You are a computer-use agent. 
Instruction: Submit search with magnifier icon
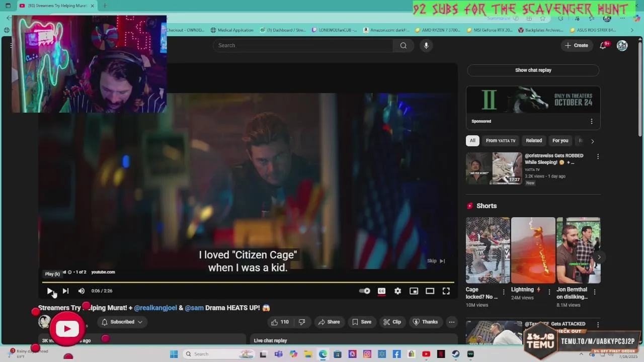click(x=403, y=45)
